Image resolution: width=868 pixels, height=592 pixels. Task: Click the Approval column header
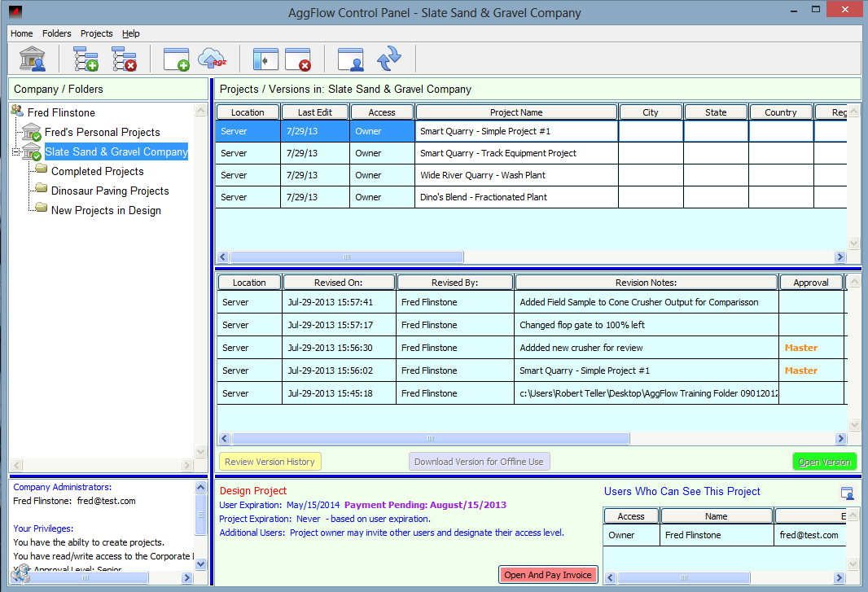[x=811, y=283]
